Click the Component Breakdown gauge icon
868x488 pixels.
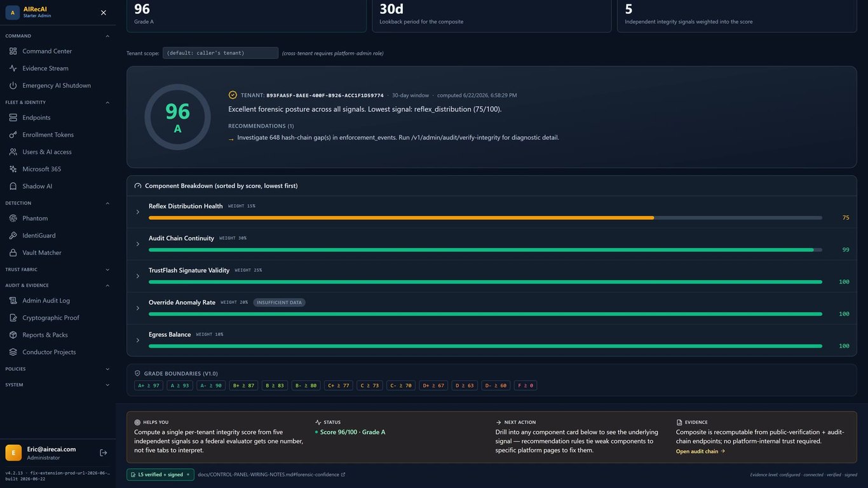point(138,186)
